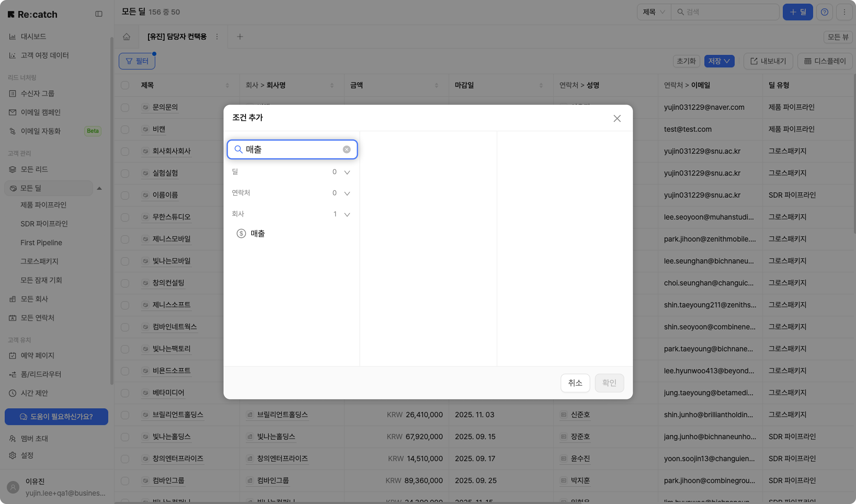856x504 pixels.
Task: Clear the 매출 search field text
Action: (346, 149)
